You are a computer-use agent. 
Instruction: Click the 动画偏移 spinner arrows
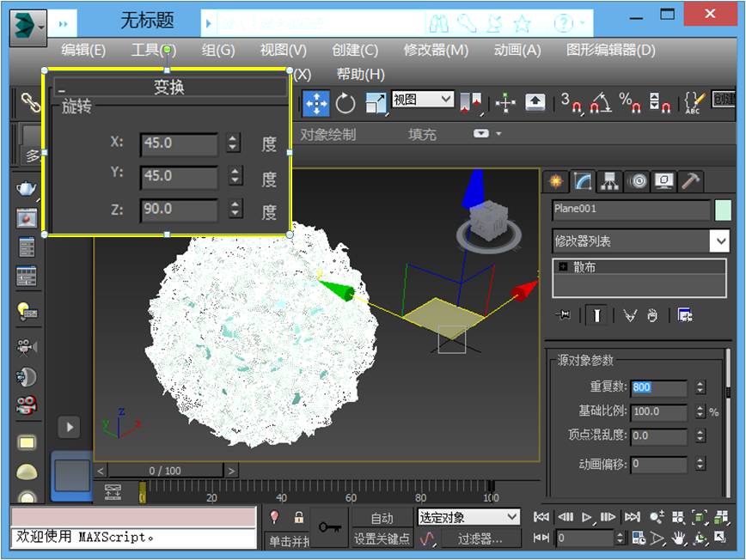pyautogui.click(x=700, y=464)
